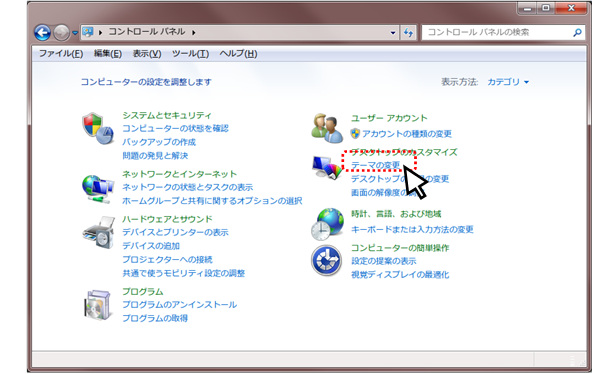Viewport: 593px width, 374px height.
Task: Click the Desktop customization monitor icon
Action: pos(327,167)
